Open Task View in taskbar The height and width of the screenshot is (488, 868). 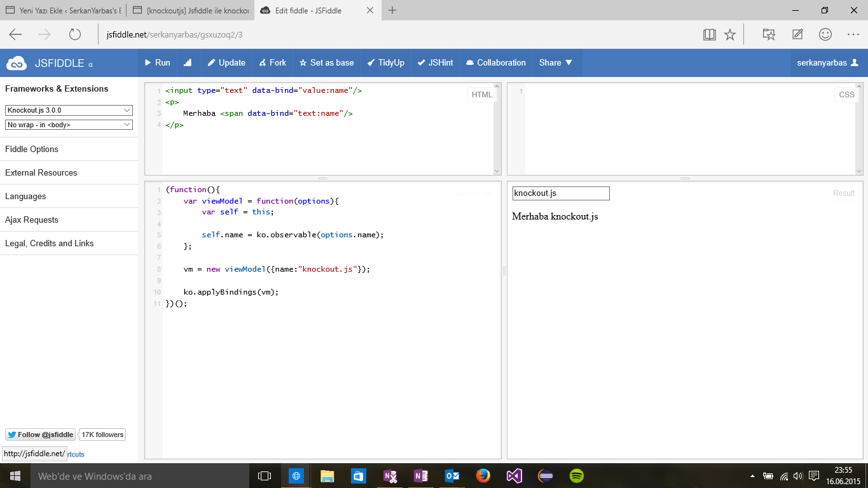[265, 475]
